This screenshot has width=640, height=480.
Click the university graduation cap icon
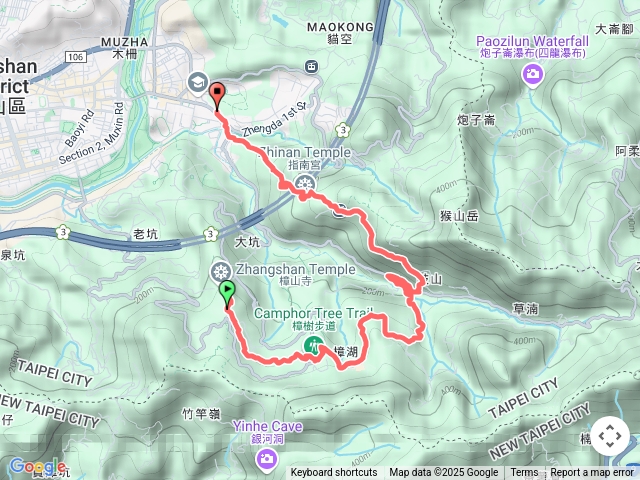point(198,83)
